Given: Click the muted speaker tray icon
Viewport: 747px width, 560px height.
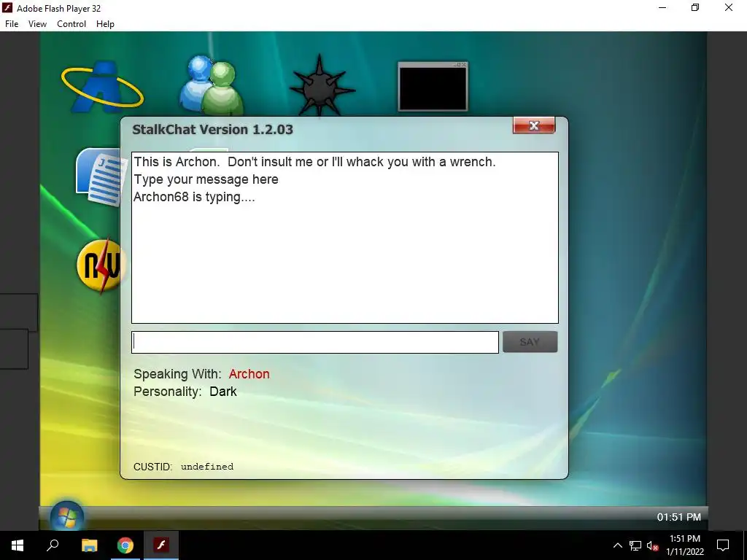Looking at the screenshot, I should pos(652,545).
